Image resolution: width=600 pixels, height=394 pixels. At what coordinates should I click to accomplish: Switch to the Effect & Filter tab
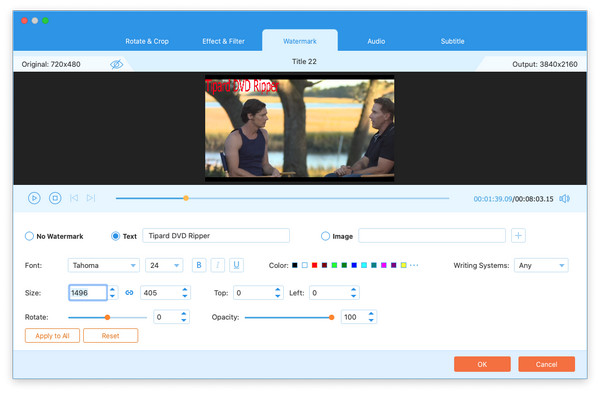click(223, 41)
